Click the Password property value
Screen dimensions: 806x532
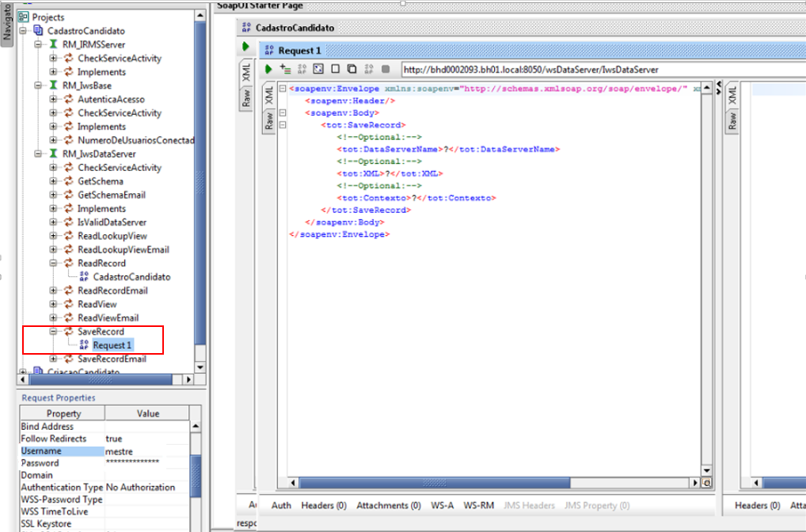pos(132,462)
